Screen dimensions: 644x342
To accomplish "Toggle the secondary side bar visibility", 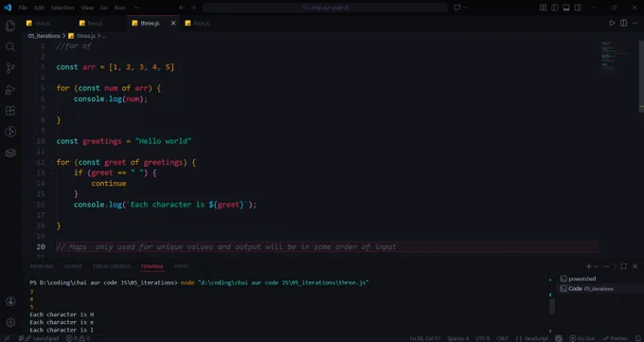I will click(578, 8).
